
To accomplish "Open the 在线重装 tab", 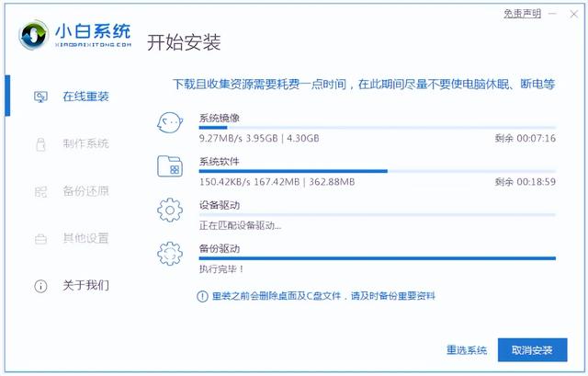I will (85, 97).
